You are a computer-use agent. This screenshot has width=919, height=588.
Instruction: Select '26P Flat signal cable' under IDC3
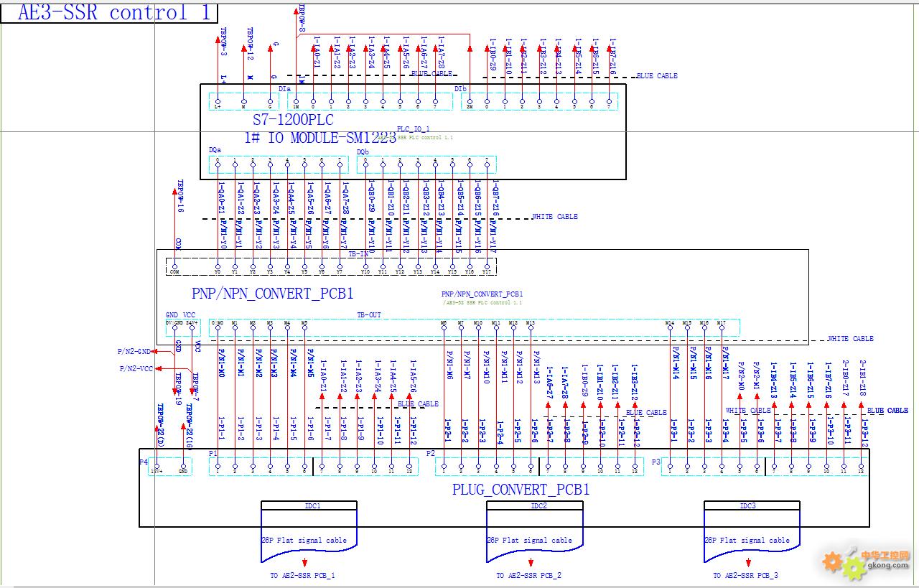747,540
